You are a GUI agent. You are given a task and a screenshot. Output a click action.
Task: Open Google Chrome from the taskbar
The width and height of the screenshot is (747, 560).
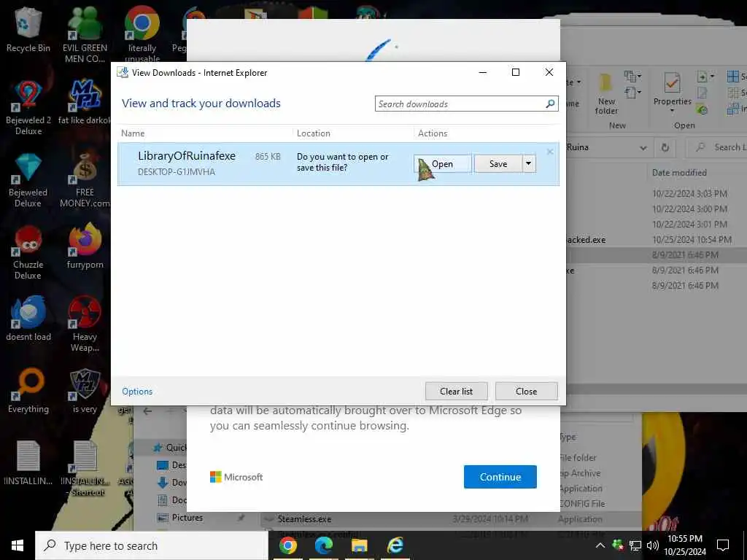point(287,545)
